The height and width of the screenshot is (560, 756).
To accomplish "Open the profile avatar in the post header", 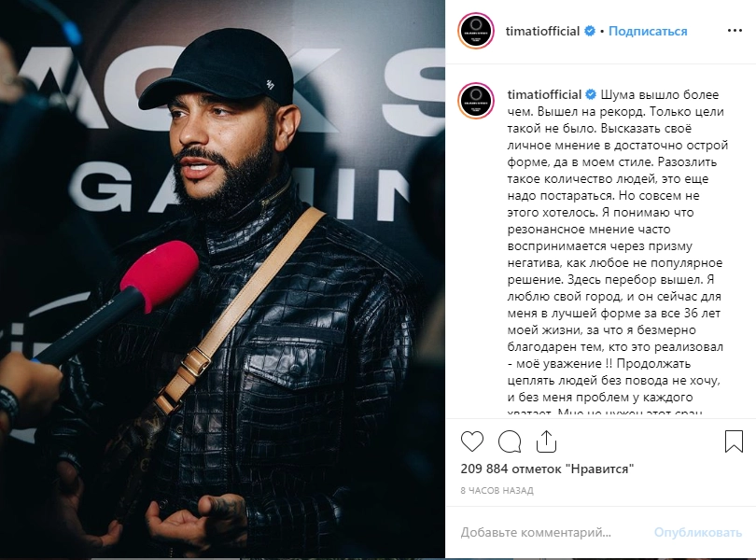I will [x=475, y=31].
